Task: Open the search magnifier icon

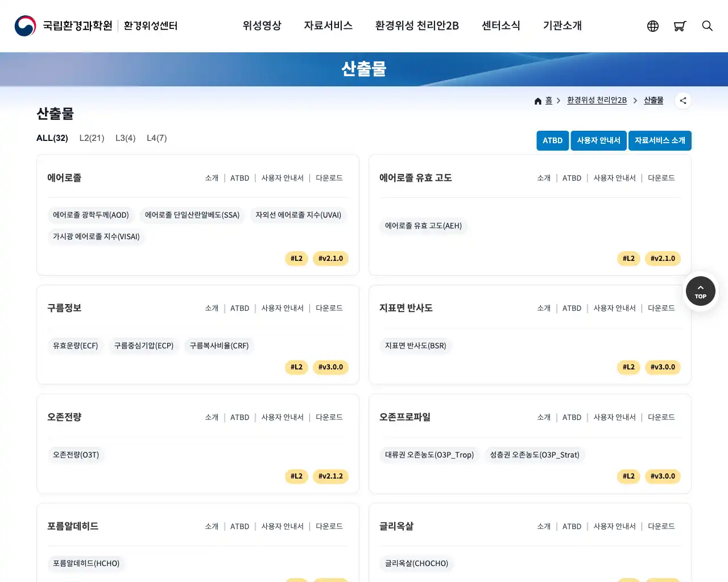Action: click(x=707, y=26)
